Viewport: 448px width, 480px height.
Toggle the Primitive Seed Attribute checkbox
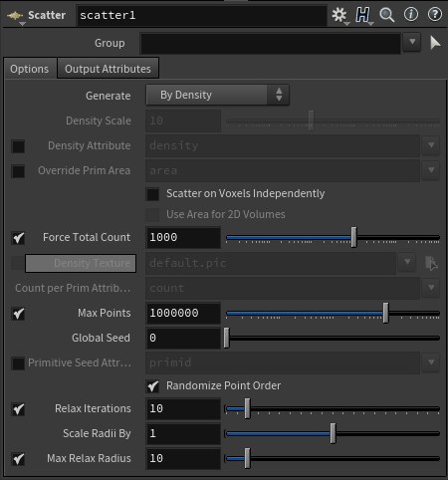click(x=18, y=363)
